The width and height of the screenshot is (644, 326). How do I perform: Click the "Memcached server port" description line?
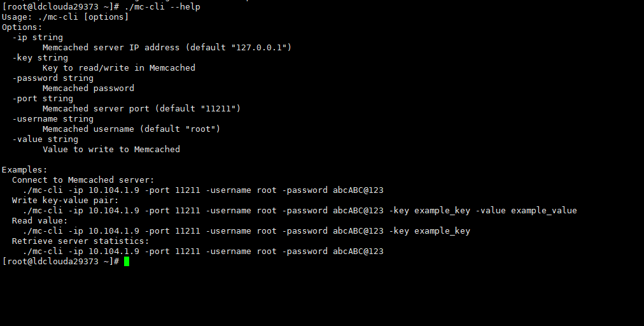tap(141, 108)
